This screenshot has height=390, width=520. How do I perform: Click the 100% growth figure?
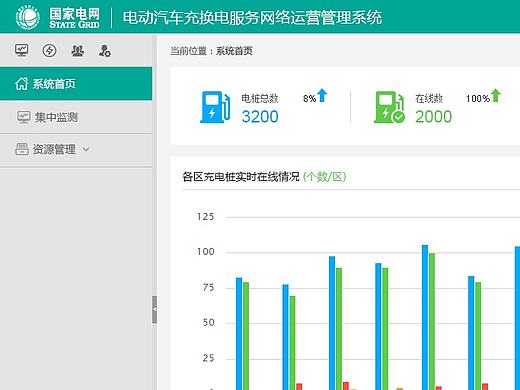click(x=478, y=99)
